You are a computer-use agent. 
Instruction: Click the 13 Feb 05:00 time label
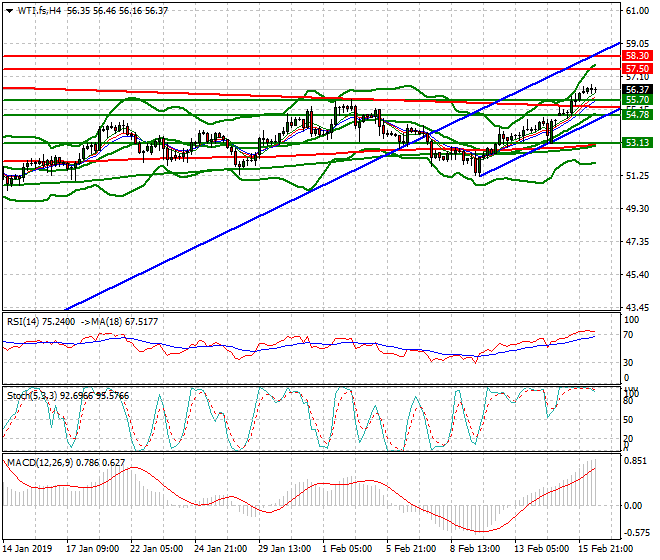(x=542, y=549)
